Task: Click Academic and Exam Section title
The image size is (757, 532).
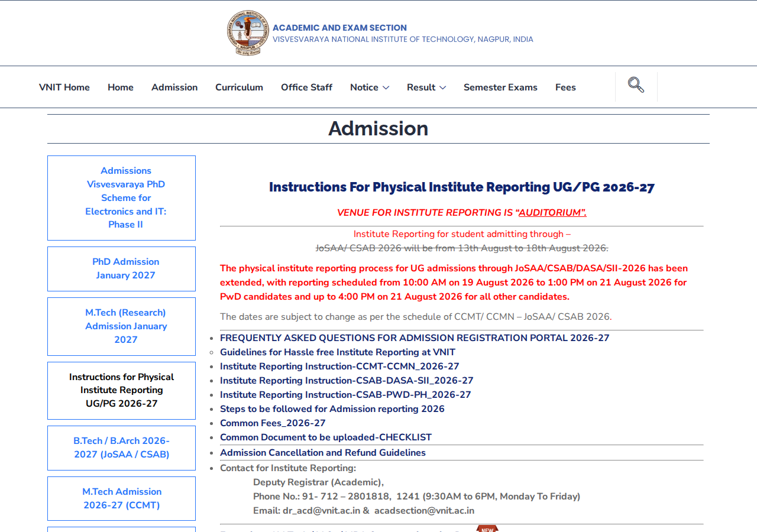Action: [x=339, y=28]
